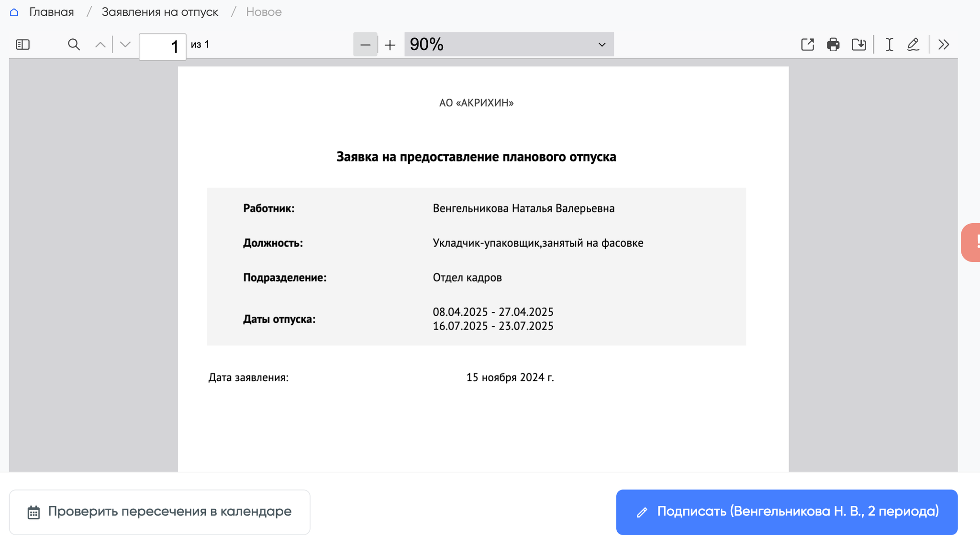Screen dimensions: 980x535
Task: Print the vacation request document
Action: click(833, 45)
